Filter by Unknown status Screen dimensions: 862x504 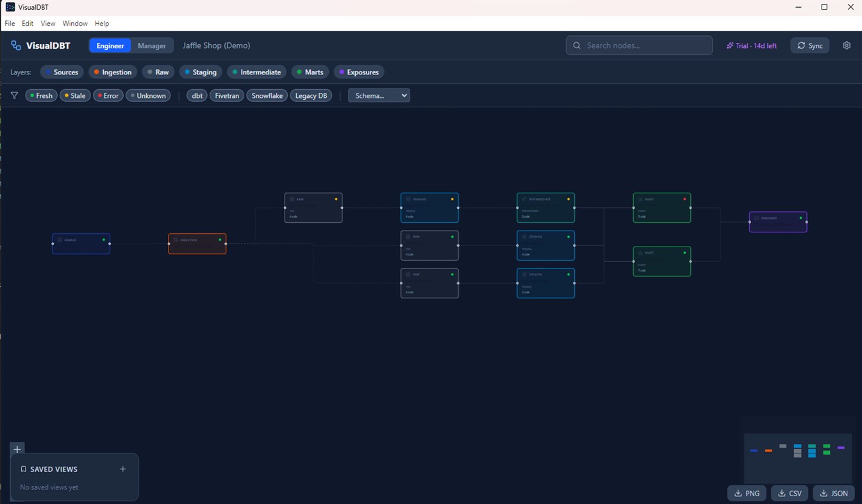click(148, 95)
